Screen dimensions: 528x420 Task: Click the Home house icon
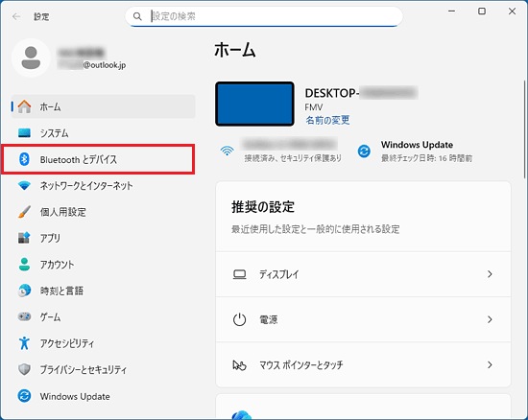click(24, 106)
